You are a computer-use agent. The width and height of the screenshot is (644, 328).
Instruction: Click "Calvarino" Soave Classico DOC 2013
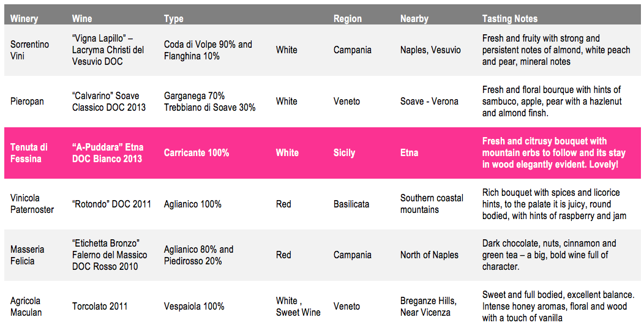pyautogui.click(x=109, y=102)
